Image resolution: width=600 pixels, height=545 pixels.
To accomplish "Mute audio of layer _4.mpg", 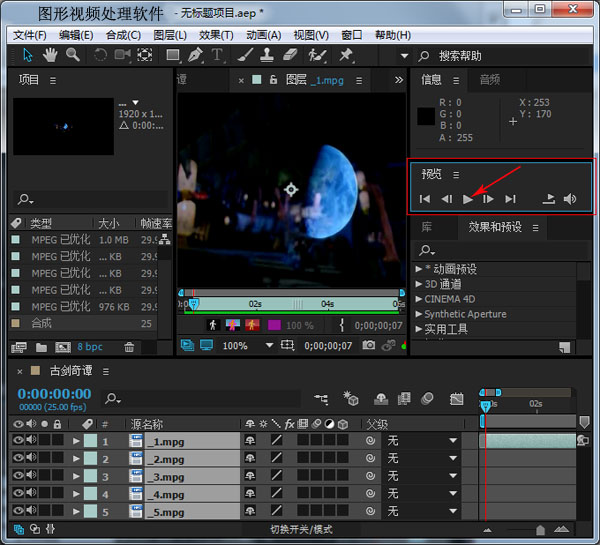I will [31, 493].
